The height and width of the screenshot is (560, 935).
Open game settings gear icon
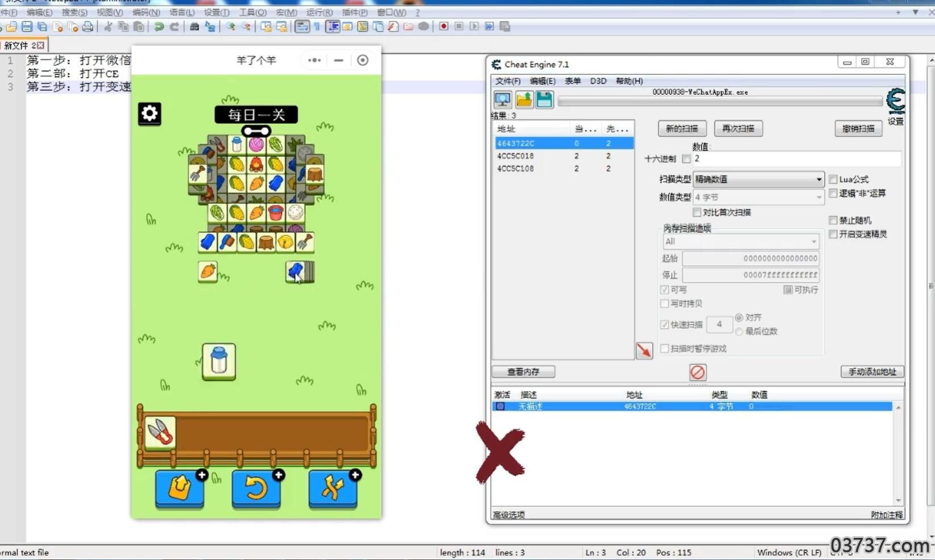(x=149, y=114)
